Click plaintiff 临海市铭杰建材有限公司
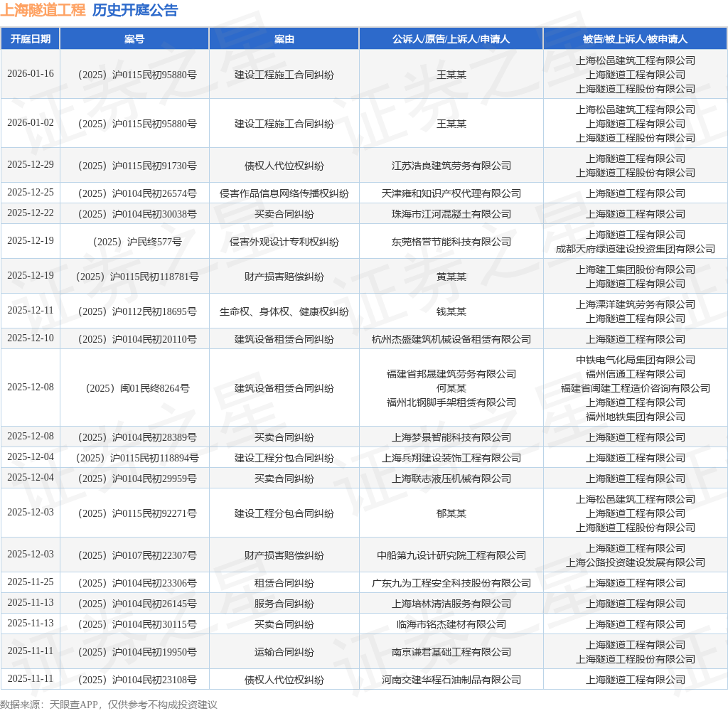Screen dimensions: 728x711 (451, 625)
